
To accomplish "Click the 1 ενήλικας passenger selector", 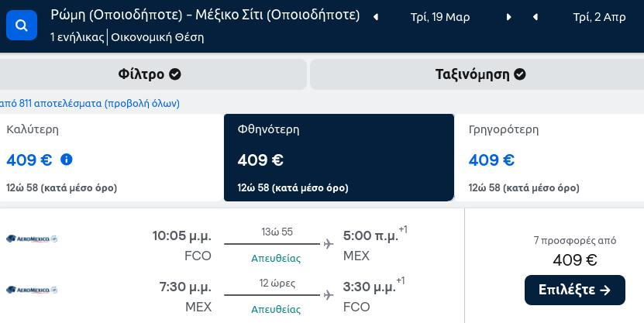I will (x=77, y=37).
